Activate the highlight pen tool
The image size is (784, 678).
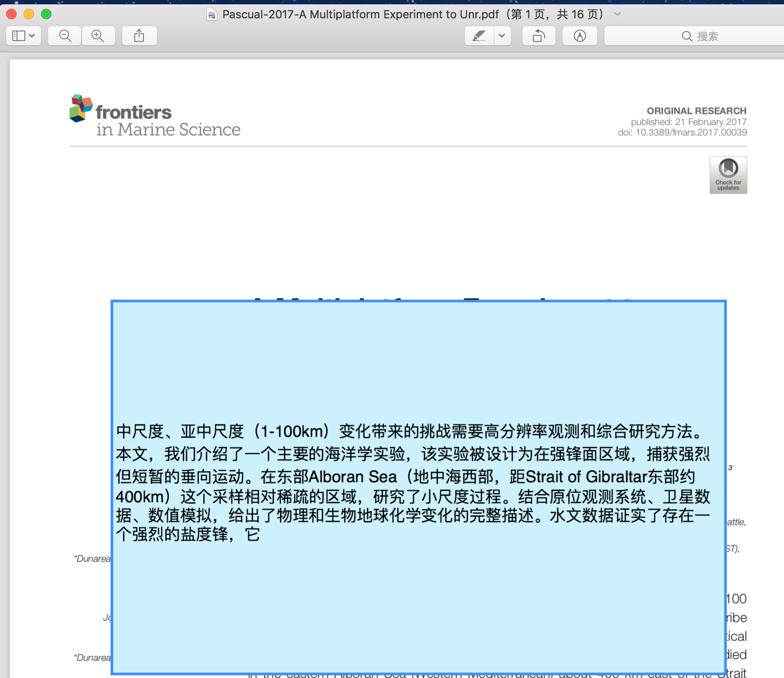479,36
